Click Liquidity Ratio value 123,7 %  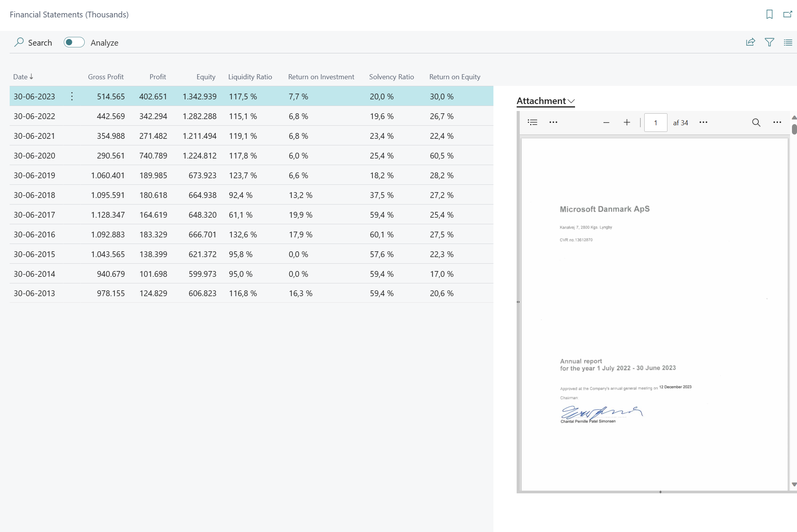point(243,175)
